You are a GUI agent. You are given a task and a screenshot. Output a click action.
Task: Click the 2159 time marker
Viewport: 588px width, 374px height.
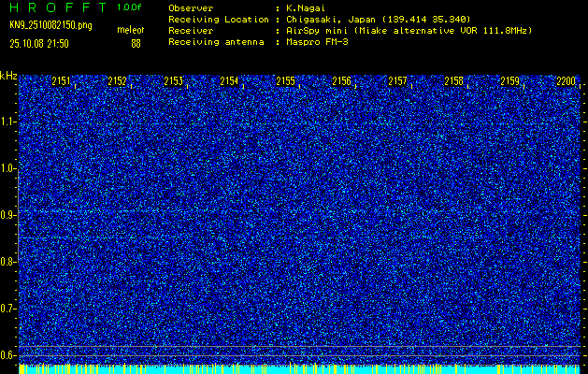pyautogui.click(x=510, y=82)
